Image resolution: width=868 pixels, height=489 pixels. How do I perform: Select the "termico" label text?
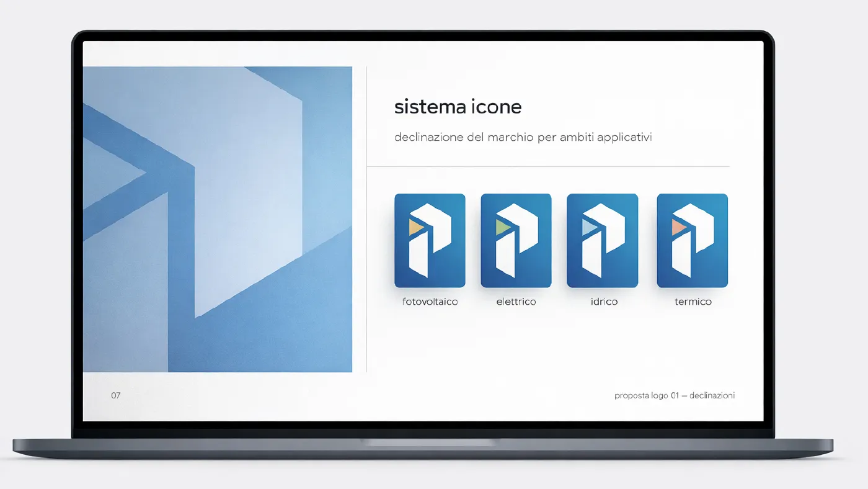coord(693,302)
